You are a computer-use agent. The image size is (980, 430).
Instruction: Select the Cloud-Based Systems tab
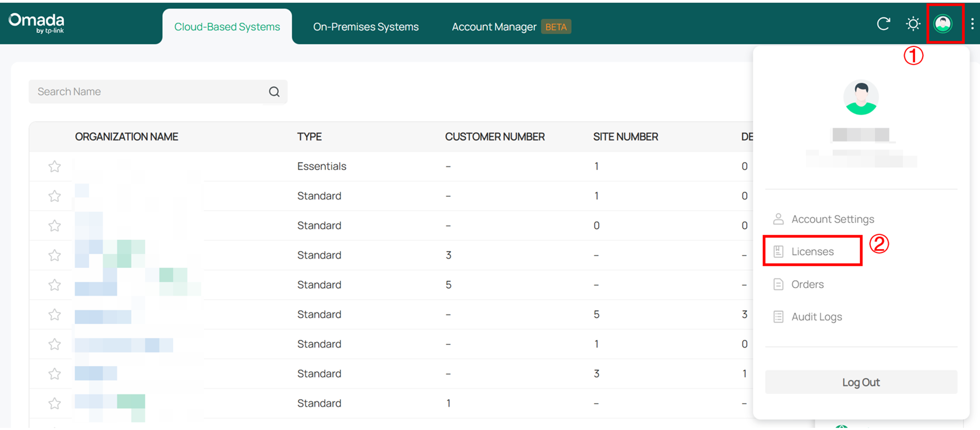coord(227,26)
